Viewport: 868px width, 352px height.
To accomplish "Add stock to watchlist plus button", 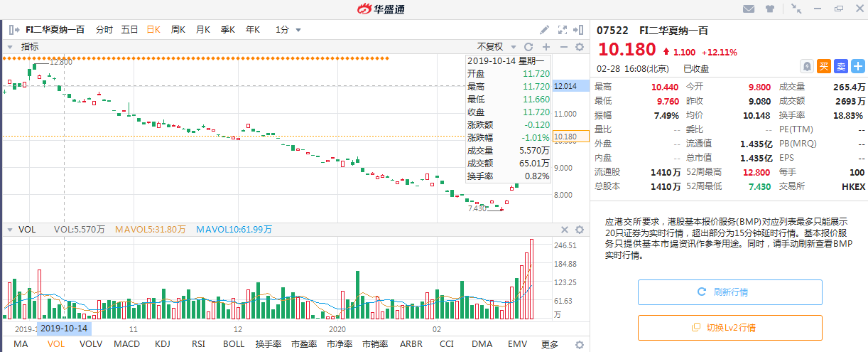I will (858, 66).
